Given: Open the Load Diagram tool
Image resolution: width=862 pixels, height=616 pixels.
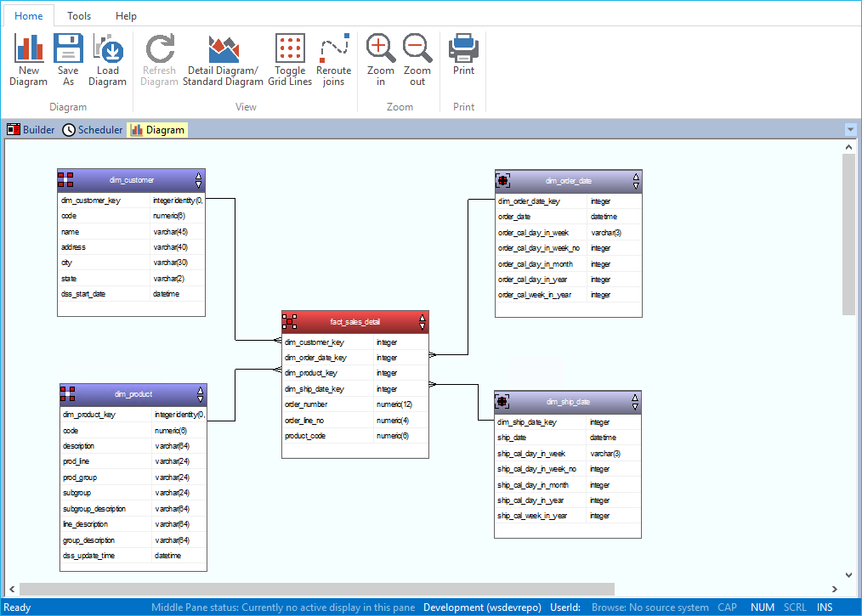Looking at the screenshot, I should pyautogui.click(x=107, y=49).
